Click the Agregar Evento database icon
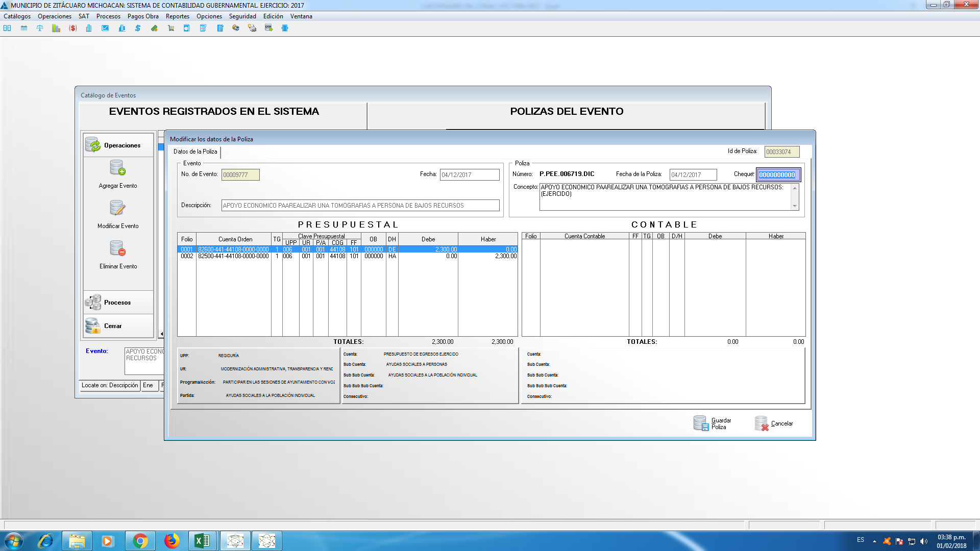The width and height of the screenshot is (980, 551). tap(118, 168)
